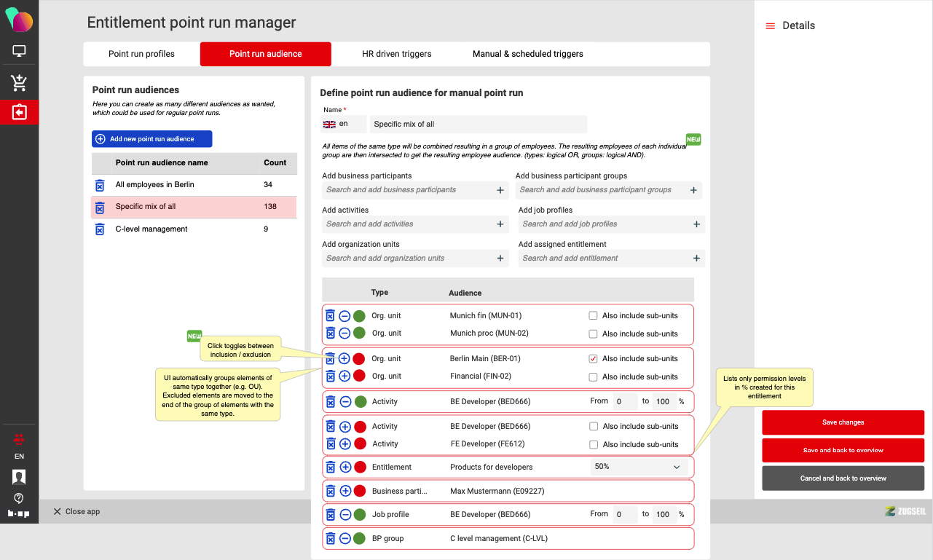The height and width of the screenshot is (560, 933).
Task: Click plus icon beside job profiles search
Action: [x=696, y=224]
